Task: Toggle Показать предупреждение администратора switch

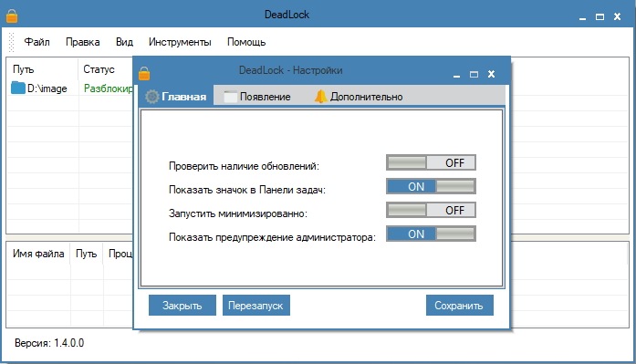Action: click(431, 234)
